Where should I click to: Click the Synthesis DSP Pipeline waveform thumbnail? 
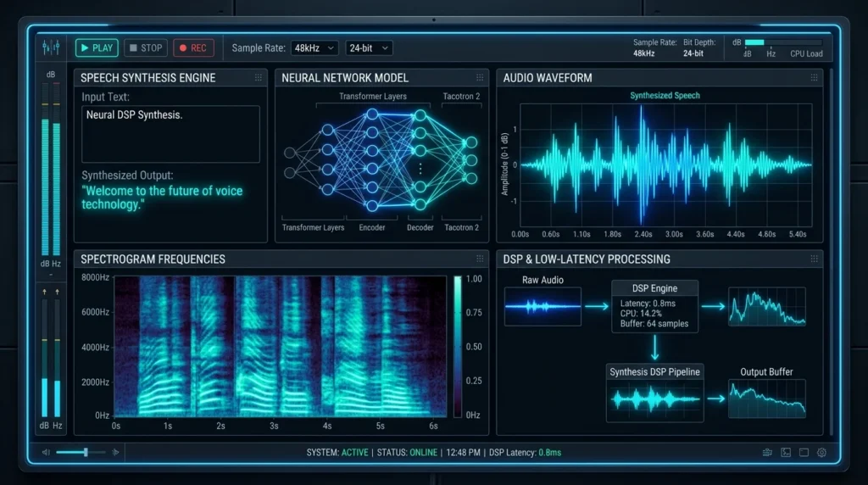655,399
